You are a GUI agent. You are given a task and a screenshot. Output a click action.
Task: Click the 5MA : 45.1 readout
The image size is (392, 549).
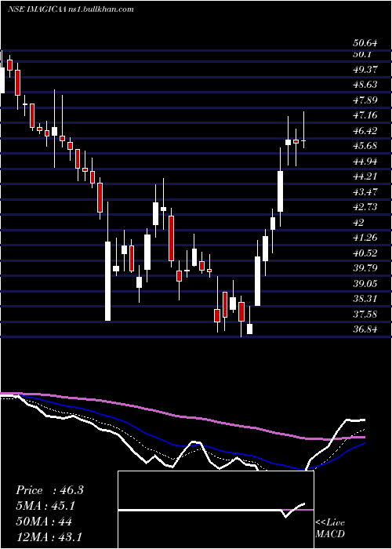(45, 506)
